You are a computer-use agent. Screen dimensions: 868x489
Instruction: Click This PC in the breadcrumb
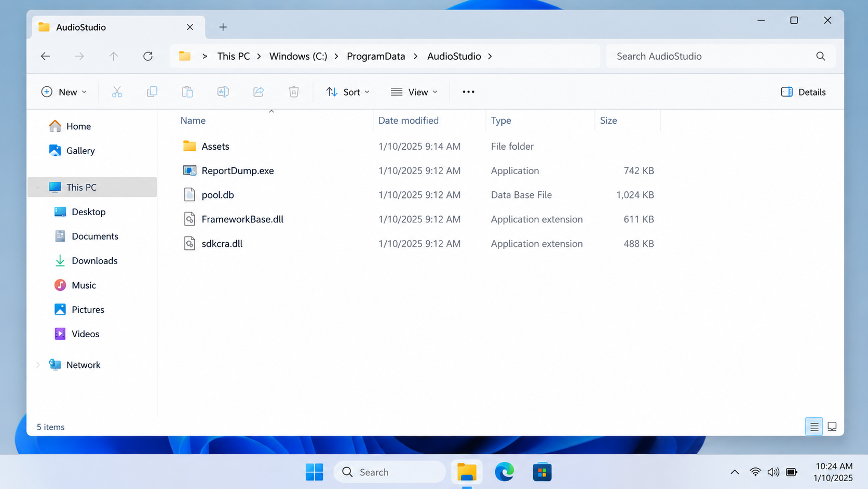pos(234,56)
